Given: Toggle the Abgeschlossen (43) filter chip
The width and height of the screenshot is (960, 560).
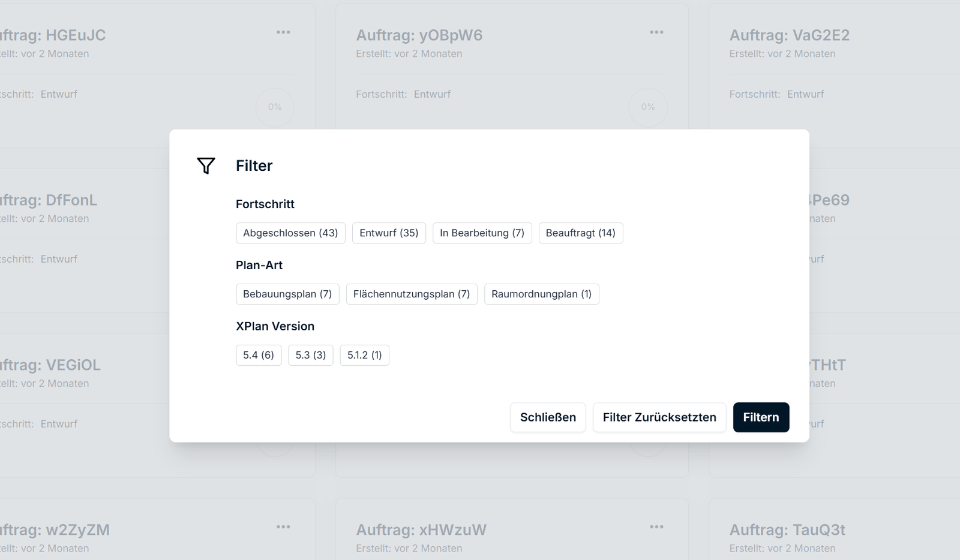Looking at the screenshot, I should (290, 233).
